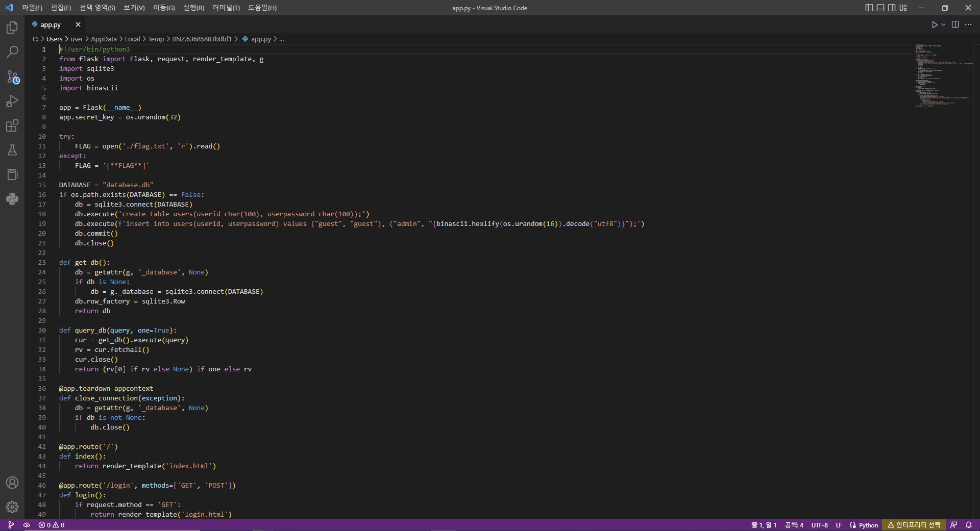
Task: Open the Run and Debug view
Action: point(12,101)
